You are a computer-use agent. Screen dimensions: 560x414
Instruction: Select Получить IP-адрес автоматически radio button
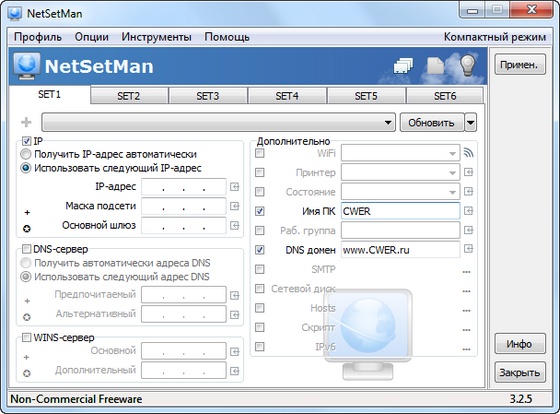click(x=26, y=154)
